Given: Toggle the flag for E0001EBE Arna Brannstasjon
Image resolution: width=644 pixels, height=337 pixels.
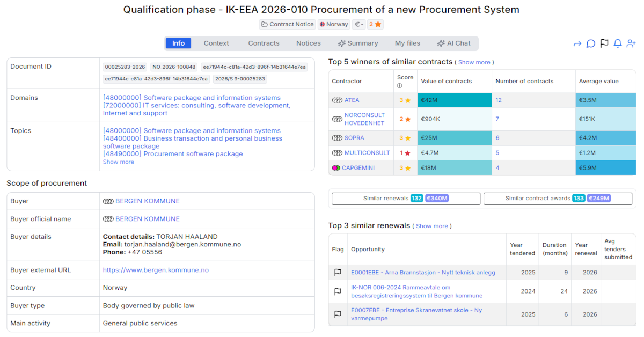Looking at the screenshot, I should (x=338, y=272).
